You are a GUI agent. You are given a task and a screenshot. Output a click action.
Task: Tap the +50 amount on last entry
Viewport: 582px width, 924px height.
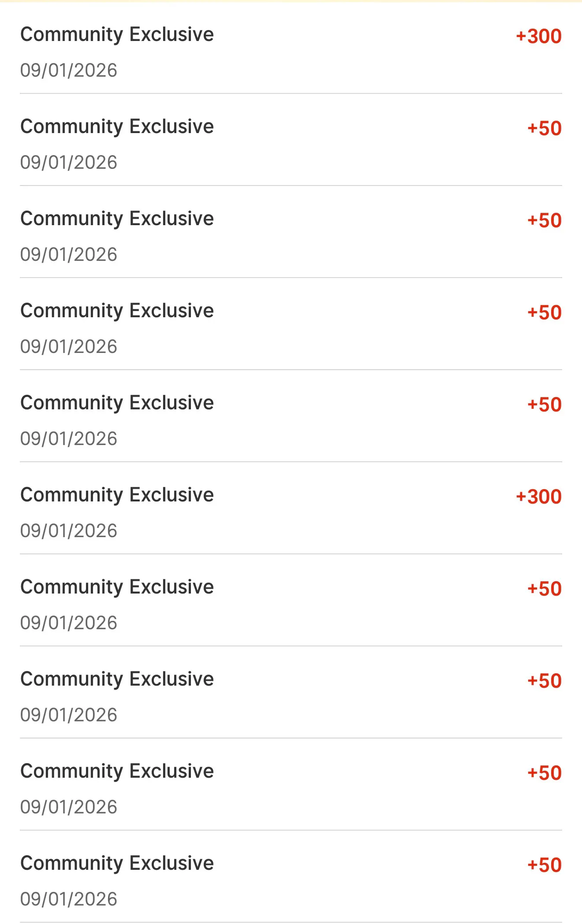(545, 865)
